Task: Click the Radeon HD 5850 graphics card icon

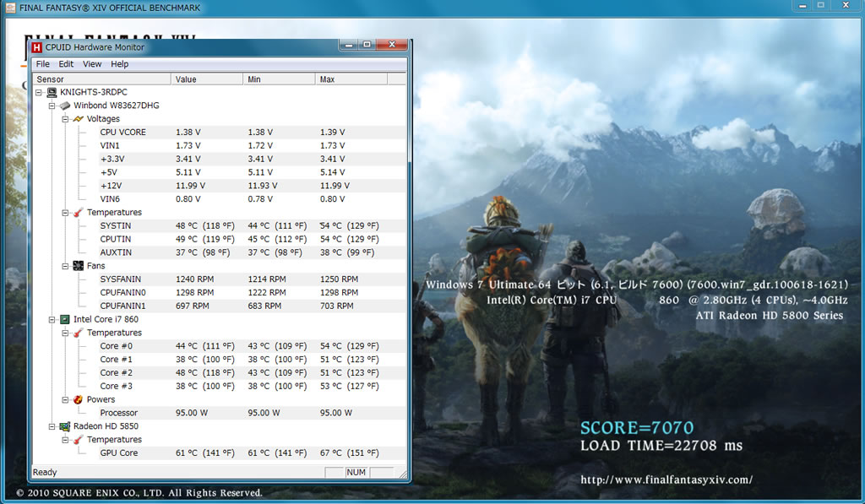Action: [65, 426]
